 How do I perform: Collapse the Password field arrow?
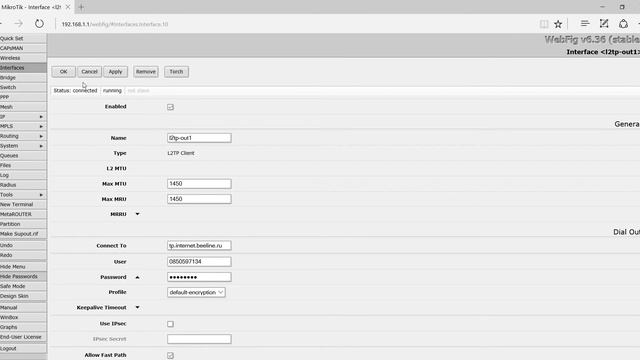138,277
